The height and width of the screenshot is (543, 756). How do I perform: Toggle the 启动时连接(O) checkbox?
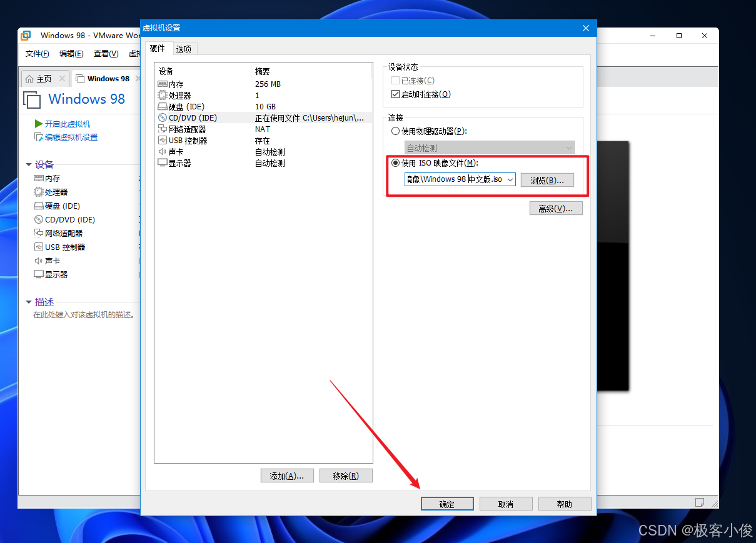tap(395, 94)
